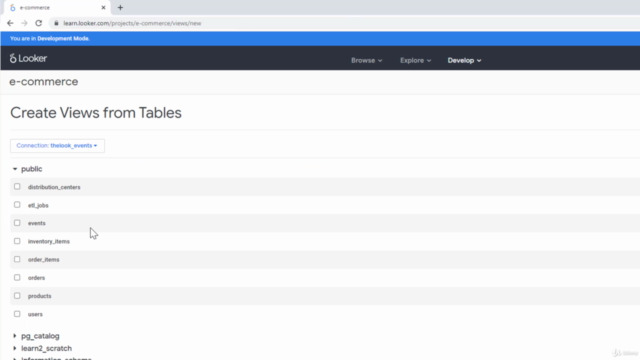The width and height of the screenshot is (640, 360).
Task: Focus the address bar URL
Action: [132, 23]
